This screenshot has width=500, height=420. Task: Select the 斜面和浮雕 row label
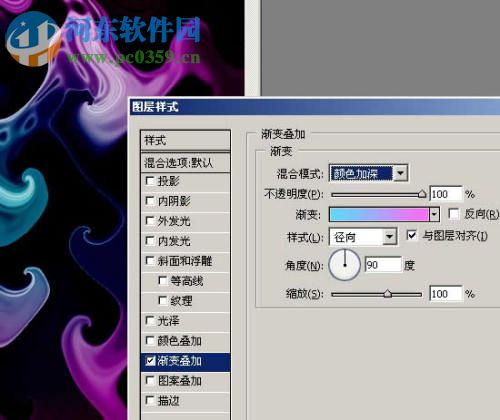coord(185,261)
